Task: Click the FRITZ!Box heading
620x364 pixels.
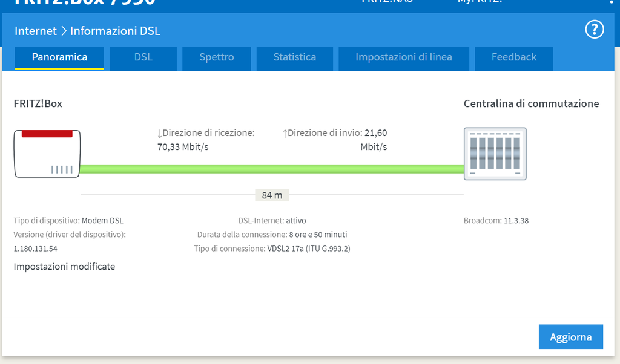Action: click(38, 104)
